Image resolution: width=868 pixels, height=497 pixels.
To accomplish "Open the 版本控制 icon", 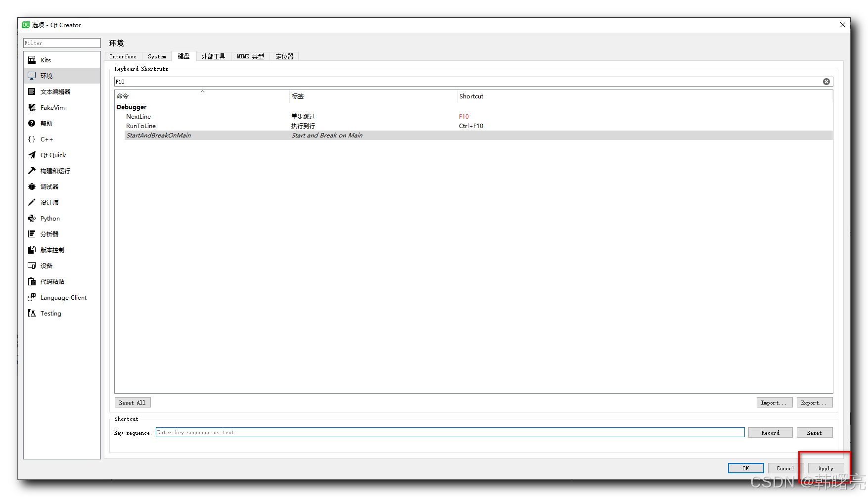I will pos(32,250).
